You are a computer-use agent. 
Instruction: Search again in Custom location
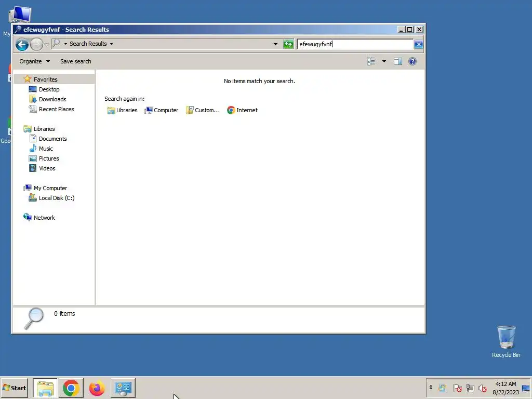203,110
